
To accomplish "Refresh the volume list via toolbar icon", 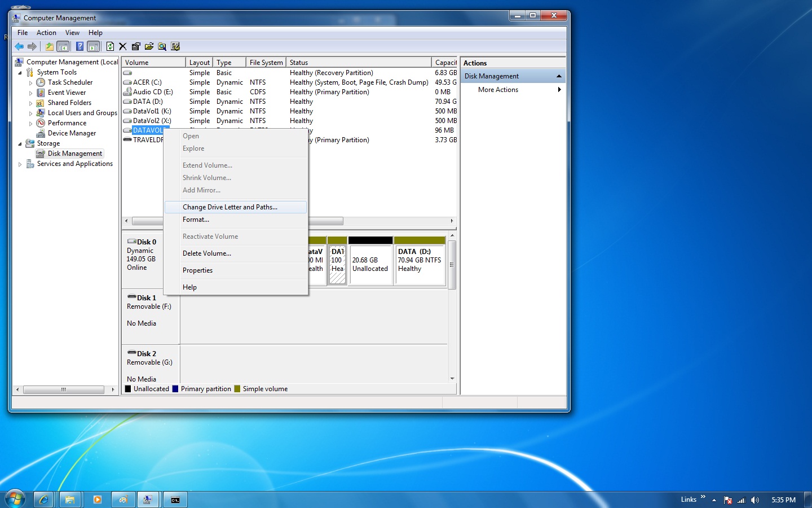I will coord(110,46).
